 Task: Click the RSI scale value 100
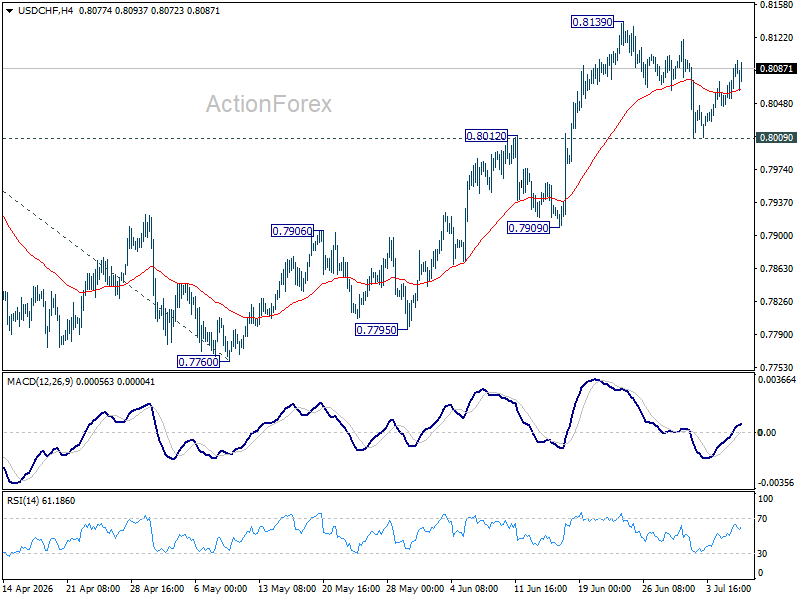click(765, 499)
